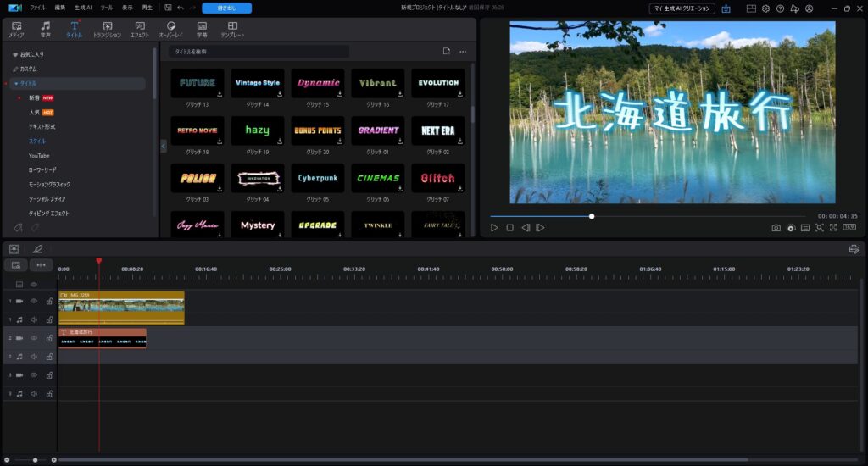Open the トランジション (Transition) room
The image size is (868, 466).
coord(107,29)
